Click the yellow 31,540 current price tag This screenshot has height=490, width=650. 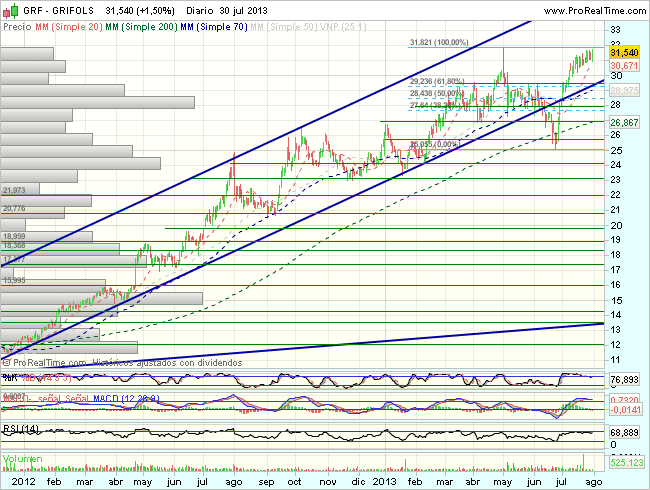coord(623,51)
